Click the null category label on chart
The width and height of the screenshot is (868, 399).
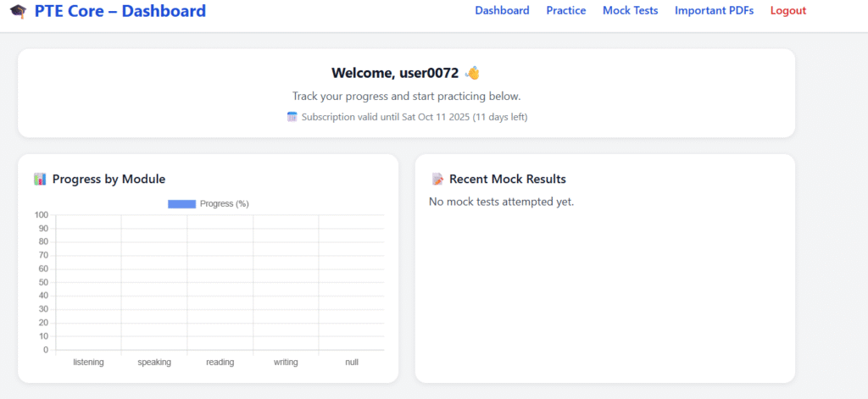pyautogui.click(x=352, y=363)
